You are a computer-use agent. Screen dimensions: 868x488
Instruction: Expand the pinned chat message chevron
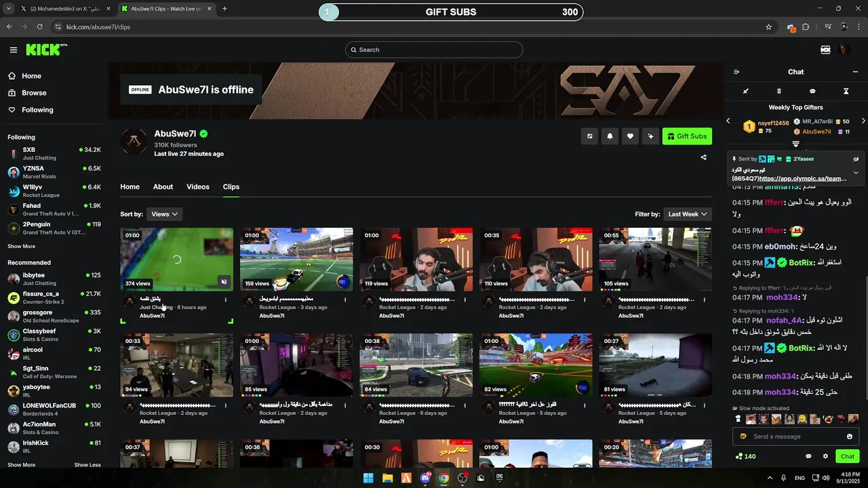[x=856, y=173]
